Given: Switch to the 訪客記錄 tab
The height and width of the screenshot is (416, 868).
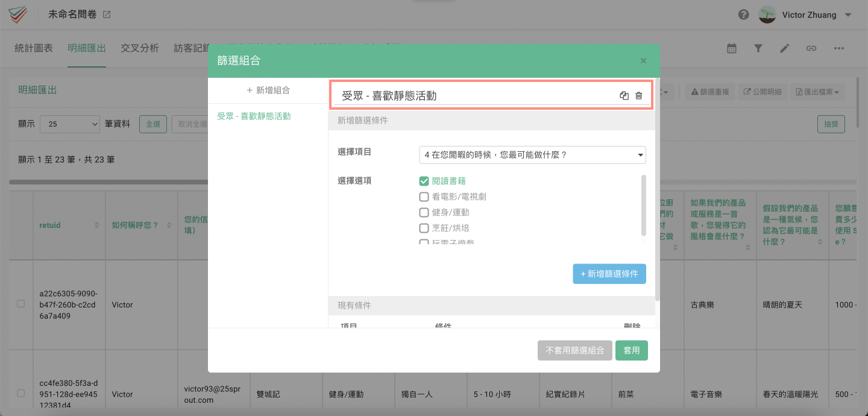Looking at the screenshot, I should [191, 48].
